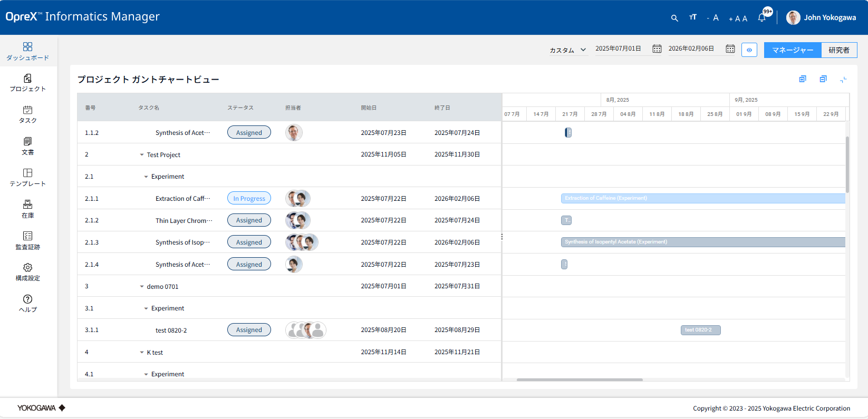Open the カスタム range dropdown

click(567, 50)
